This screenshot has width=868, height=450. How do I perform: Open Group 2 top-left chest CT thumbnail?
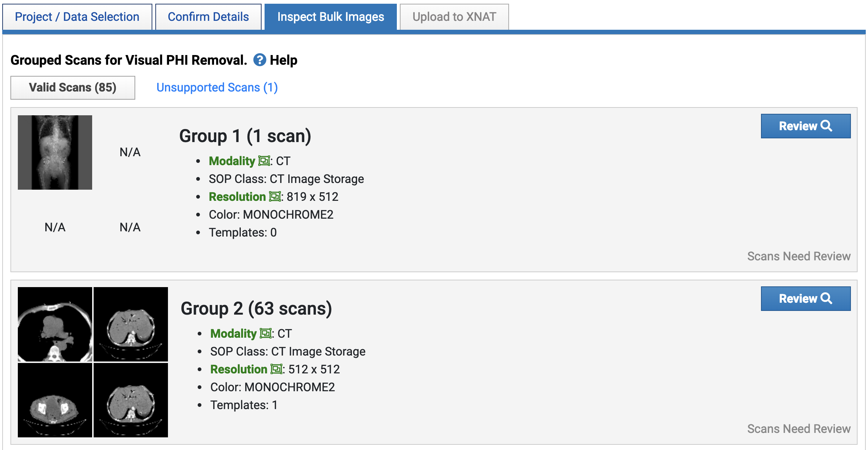click(x=55, y=324)
